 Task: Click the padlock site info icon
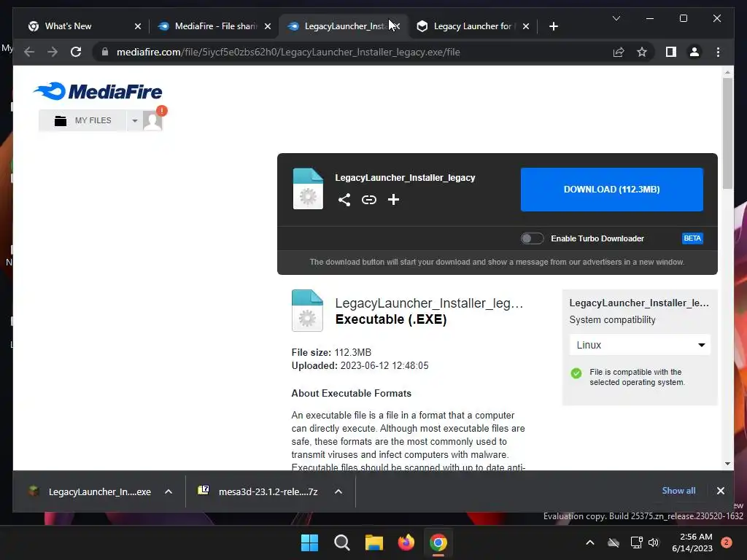tap(105, 52)
